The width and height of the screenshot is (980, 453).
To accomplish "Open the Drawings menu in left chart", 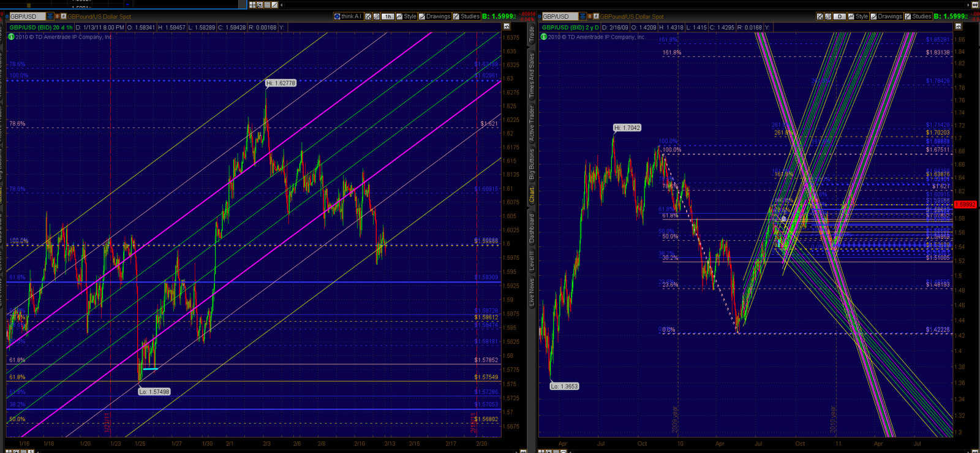I will 434,17.
